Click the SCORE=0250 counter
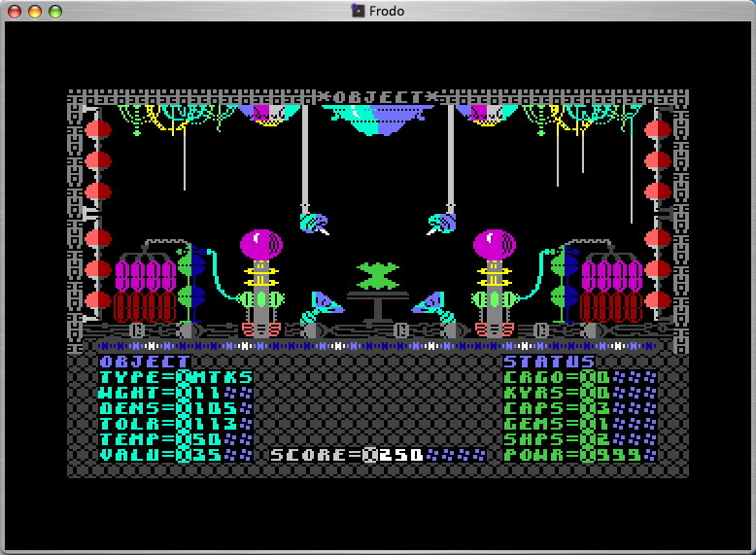The width and height of the screenshot is (756, 555). coord(378,454)
